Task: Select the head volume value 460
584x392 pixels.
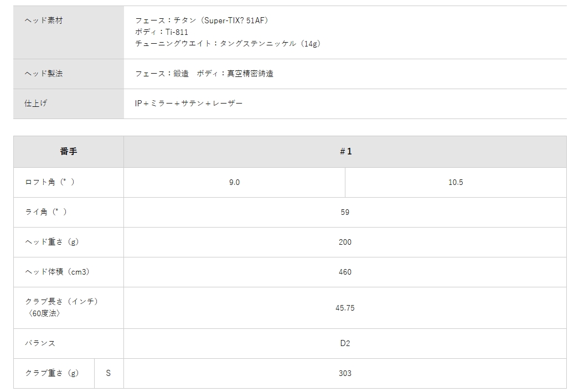Action: pos(345,272)
